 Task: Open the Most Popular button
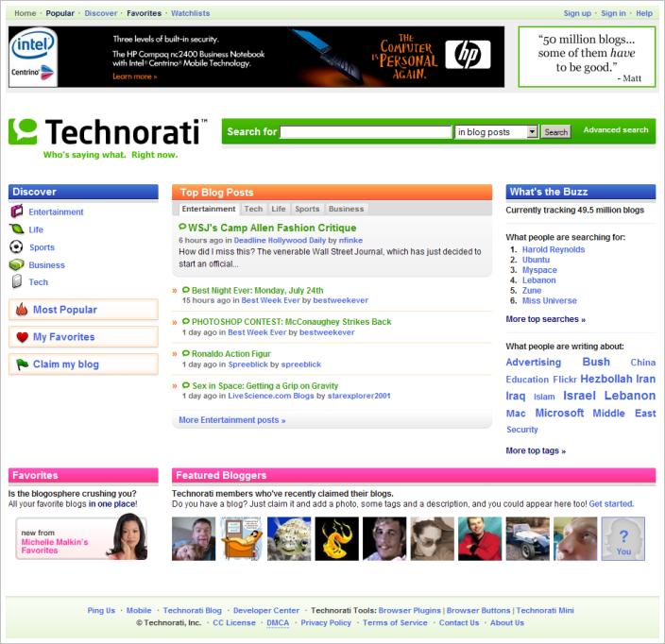click(83, 310)
